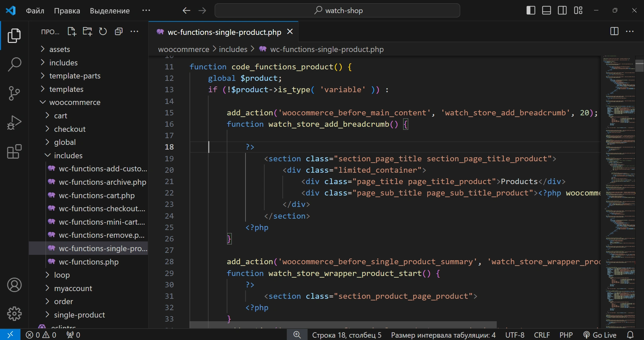Refresh the explorer file tree
Viewport: 644px width, 340px height.
pyautogui.click(x=103, y=32)
